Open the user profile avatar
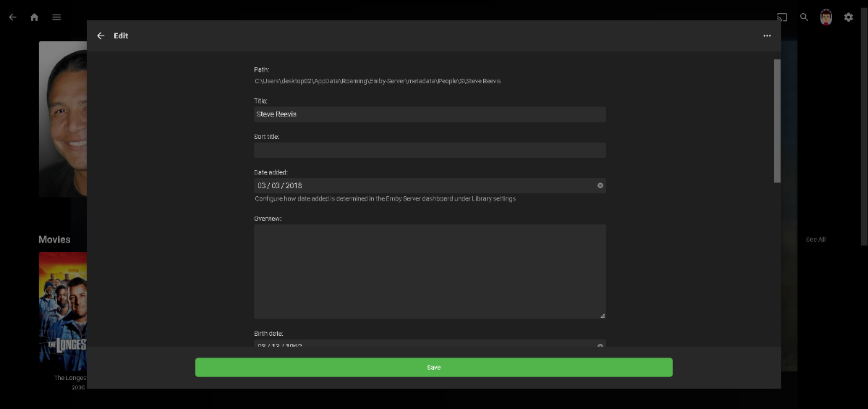Screen dimensions: 868x409 pyautogui.click(x=826, y=17)
